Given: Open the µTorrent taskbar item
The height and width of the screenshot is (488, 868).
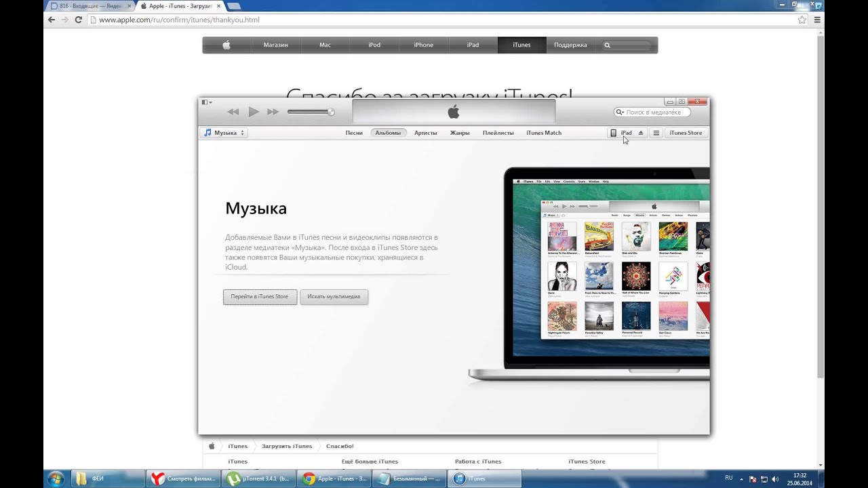Looking at the screenshot, I should pyautogui.click(x=260, y=479).
